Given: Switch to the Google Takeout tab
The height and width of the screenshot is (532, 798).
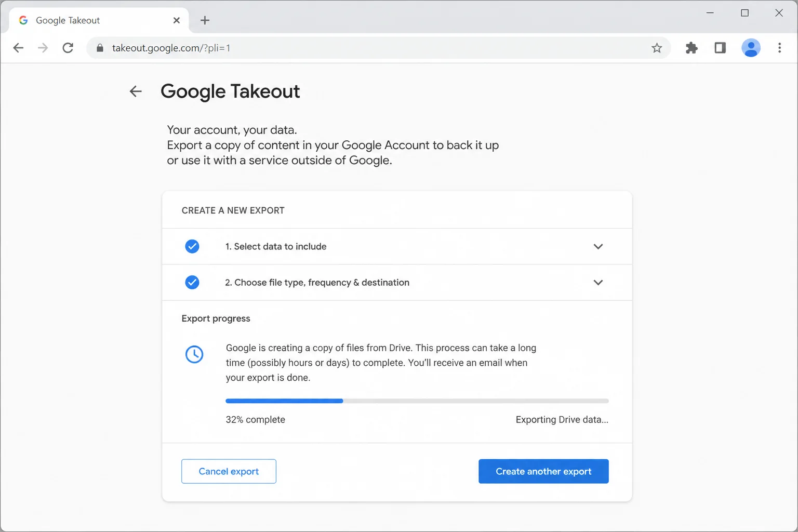Looking at the screenshot, I should (99, 20).
